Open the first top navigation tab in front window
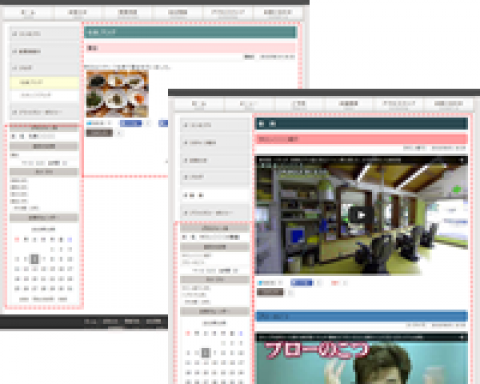The image size is (480, 384). pyautogui.click(x=200, y=105)
